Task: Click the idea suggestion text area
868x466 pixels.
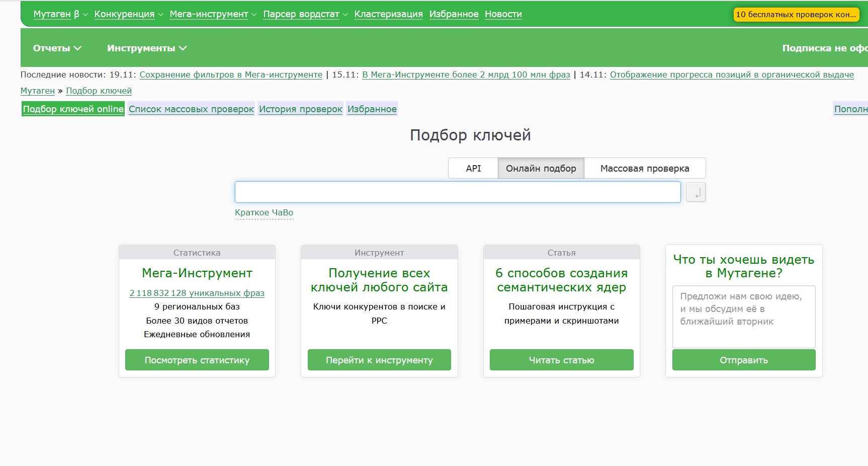Action: tap(743, 317)
